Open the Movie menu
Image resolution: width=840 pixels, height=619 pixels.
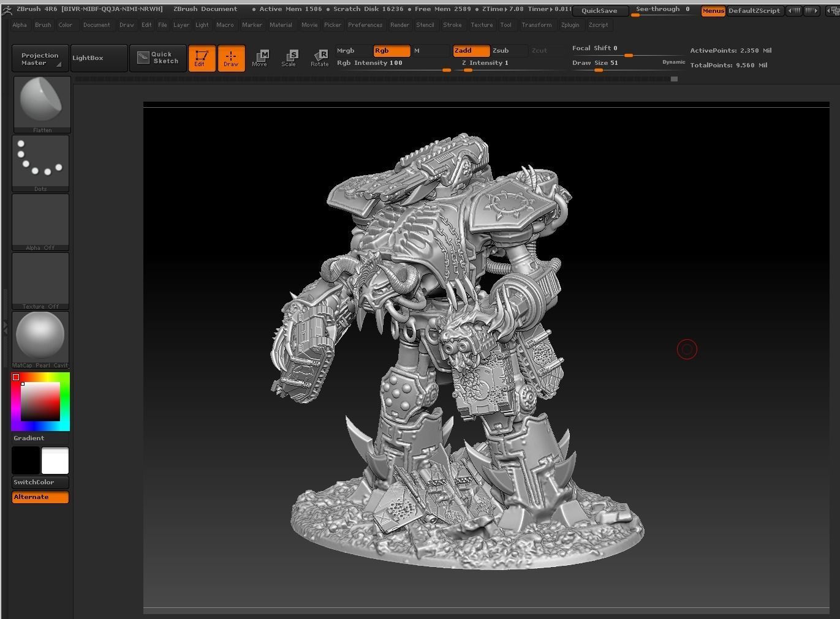pyautogui.click(x=309, y=25)
